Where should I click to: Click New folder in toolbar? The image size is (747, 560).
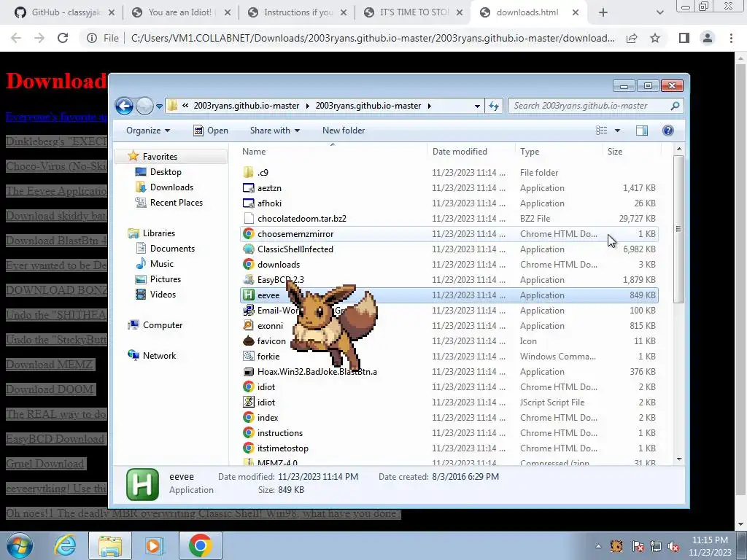pyautogui.click(x=344, y=131)
